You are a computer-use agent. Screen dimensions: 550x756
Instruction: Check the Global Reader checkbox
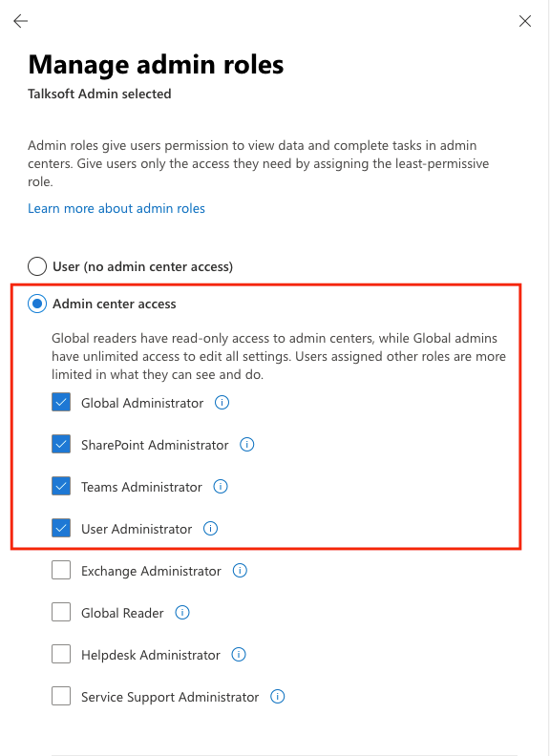click(x=61, y=612)
